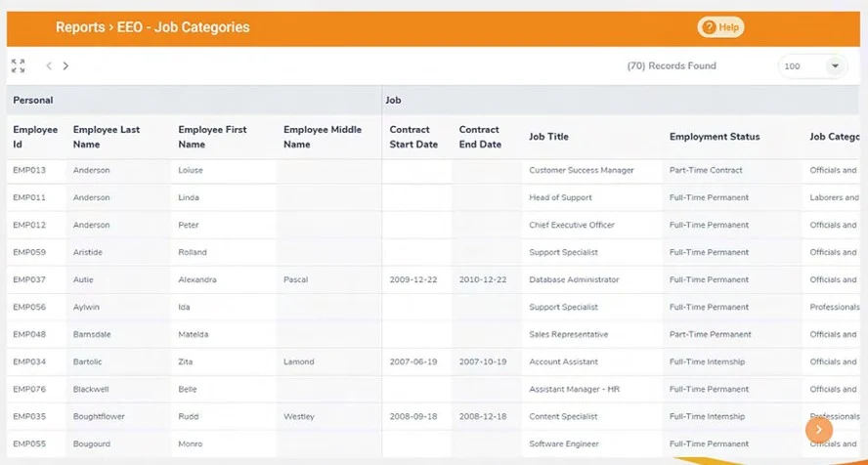
Task: Select the EMP056 cell
Action: tap(29, 307)
